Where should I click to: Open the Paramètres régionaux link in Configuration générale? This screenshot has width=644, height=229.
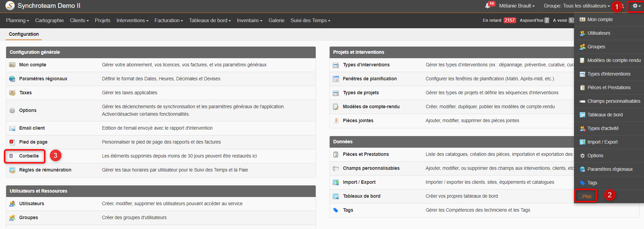tap(43, 79)
